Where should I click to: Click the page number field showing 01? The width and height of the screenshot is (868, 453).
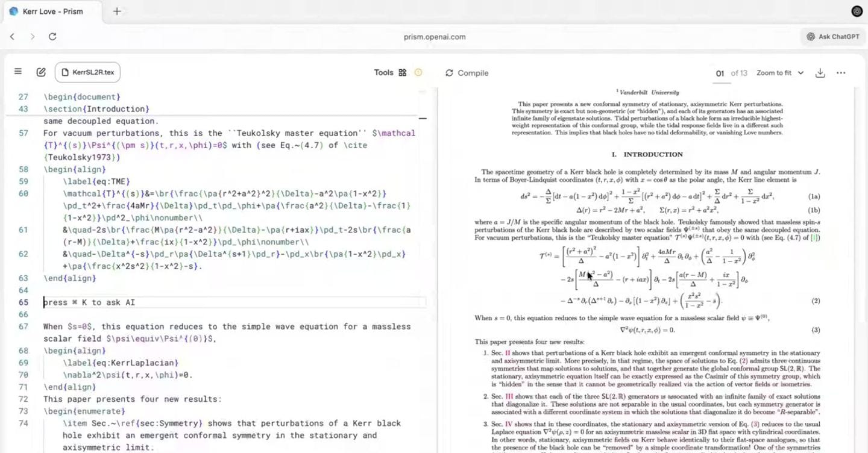pos(720,73)
